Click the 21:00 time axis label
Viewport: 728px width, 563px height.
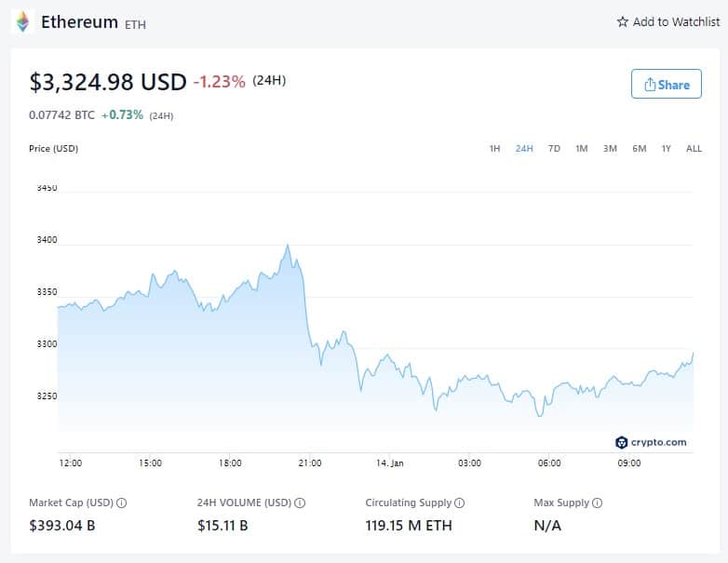pyautogui.click(x=310, y=462)
